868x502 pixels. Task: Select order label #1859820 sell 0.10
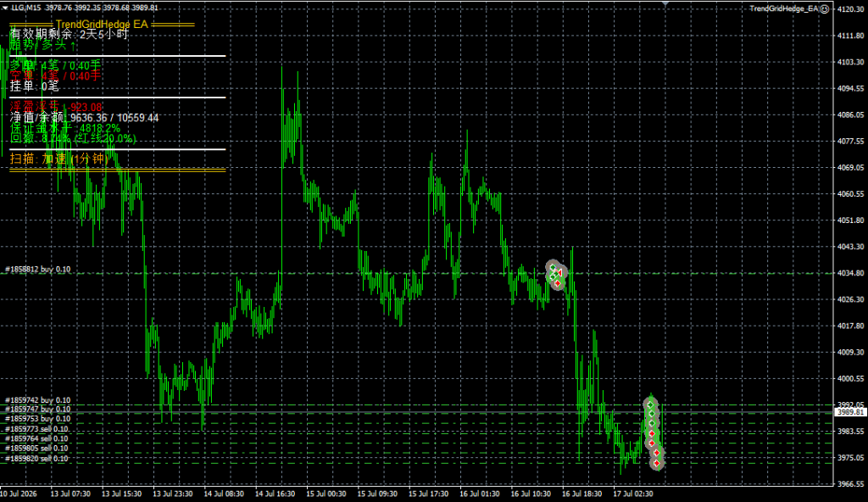coord(36,458)
